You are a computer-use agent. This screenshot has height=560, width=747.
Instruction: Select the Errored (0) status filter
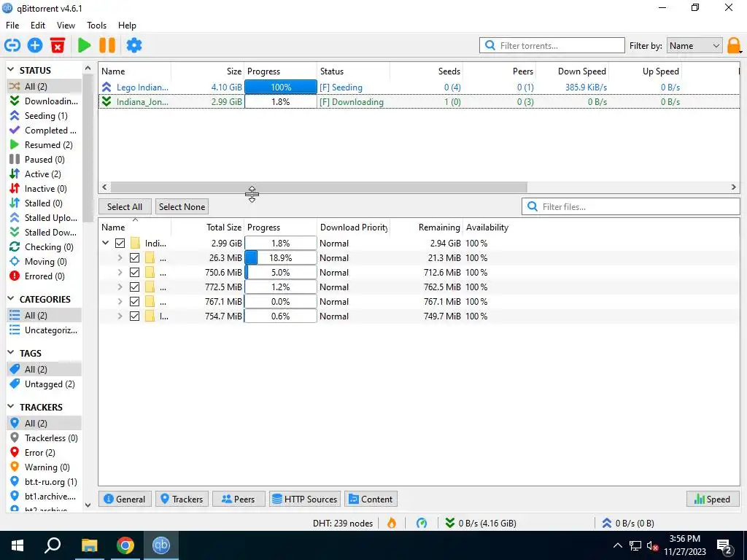tap(44, 276)
